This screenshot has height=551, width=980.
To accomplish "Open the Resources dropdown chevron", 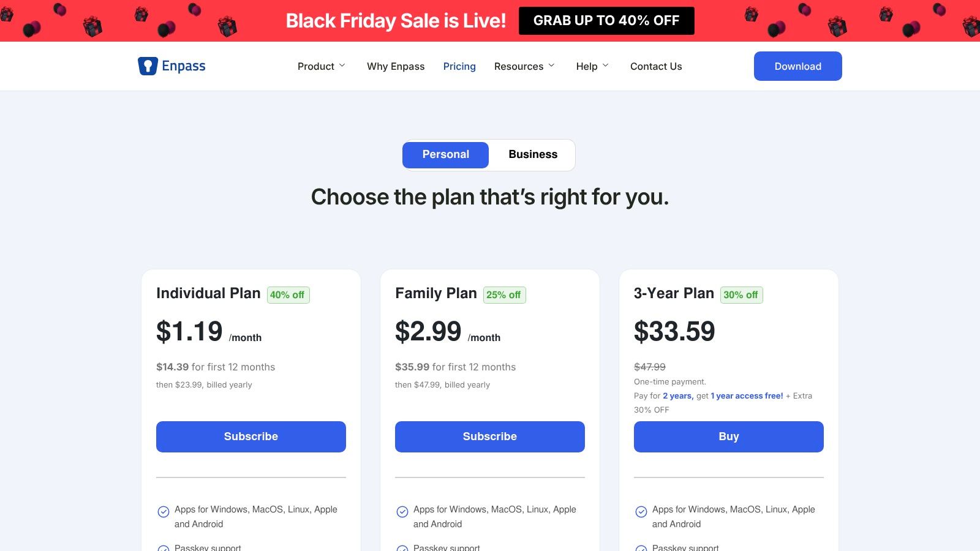I will 551,66.
